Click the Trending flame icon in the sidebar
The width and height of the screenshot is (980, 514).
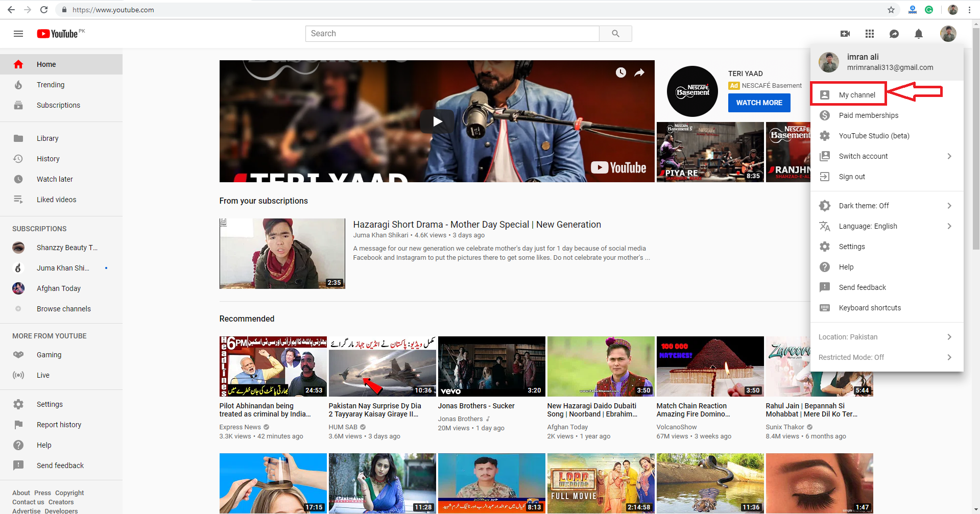pyautogui.click(x=18, y=85)
